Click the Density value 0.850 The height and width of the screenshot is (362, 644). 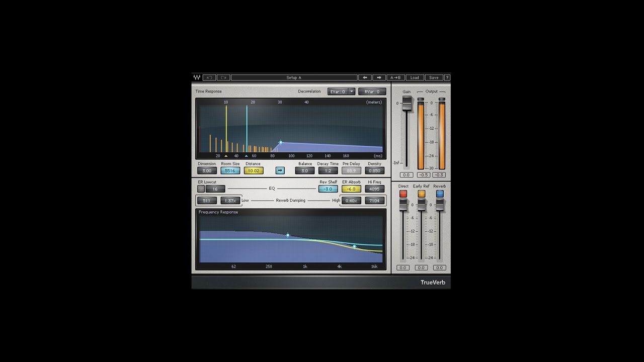(x=374, y=170)
